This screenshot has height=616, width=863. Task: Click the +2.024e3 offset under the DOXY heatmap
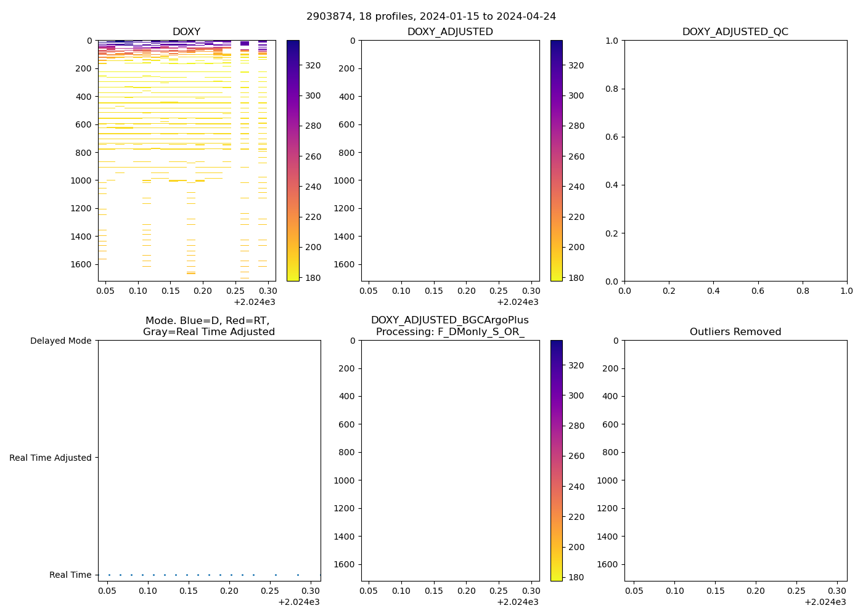click(254, 302)
